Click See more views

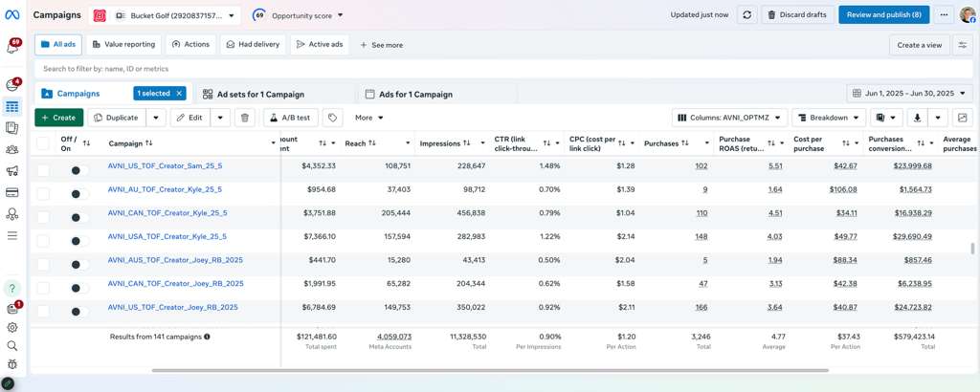pyautogui.click(x=381, y=45)
